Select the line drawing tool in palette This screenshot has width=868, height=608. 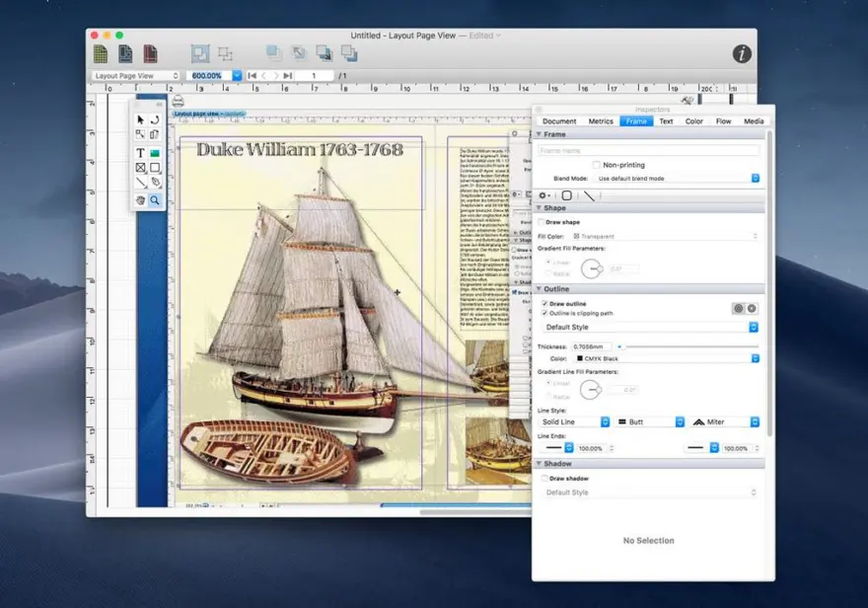(x=141, y=182)
